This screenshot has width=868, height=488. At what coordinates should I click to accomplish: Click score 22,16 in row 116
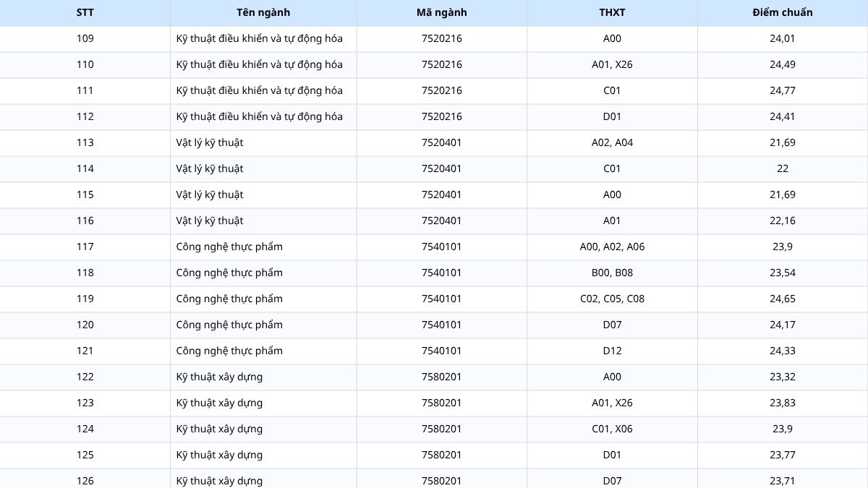783,221
